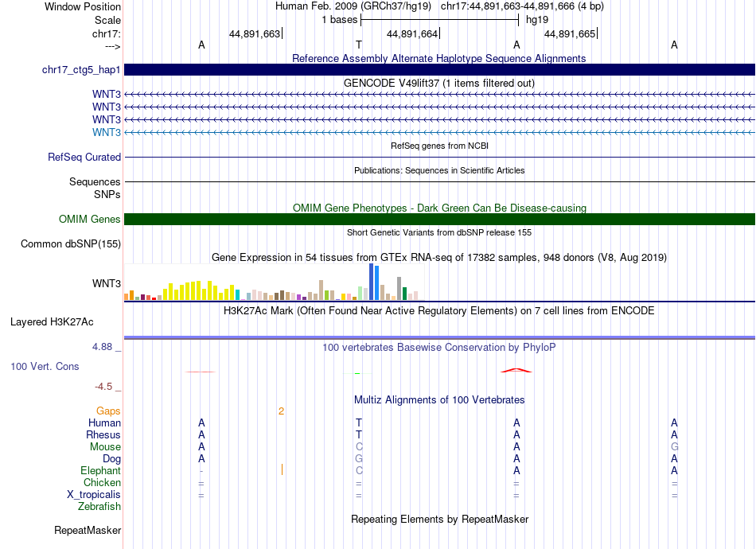Click WNT3 label beside the GTEx chart
The image size is (756, 549).
[x=107, y=283]
